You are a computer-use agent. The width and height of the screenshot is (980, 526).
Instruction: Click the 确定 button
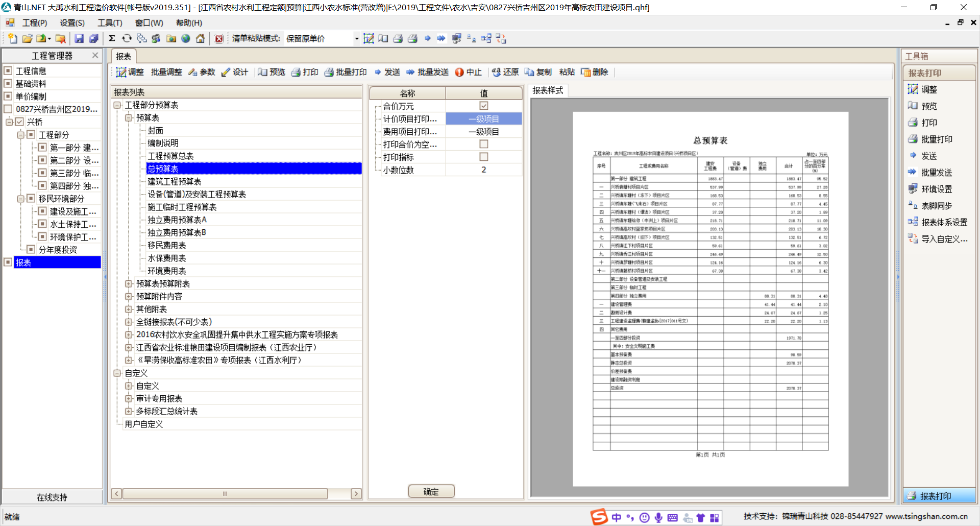431,491
